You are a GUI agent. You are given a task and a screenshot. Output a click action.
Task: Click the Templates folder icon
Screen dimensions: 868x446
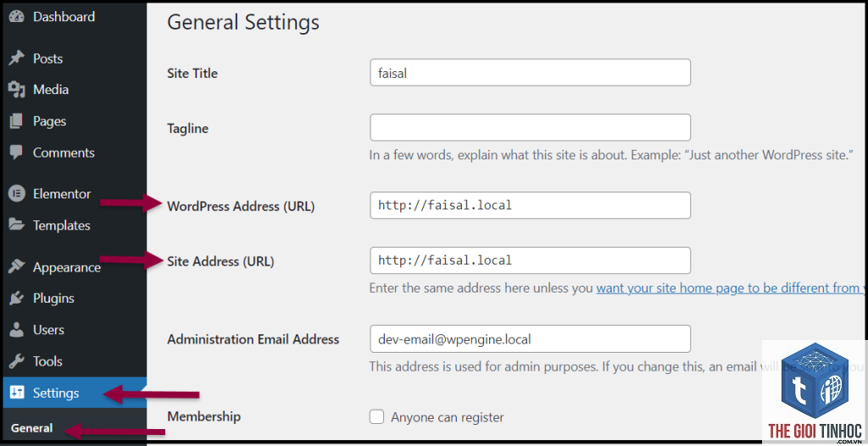tap(17, 225)
